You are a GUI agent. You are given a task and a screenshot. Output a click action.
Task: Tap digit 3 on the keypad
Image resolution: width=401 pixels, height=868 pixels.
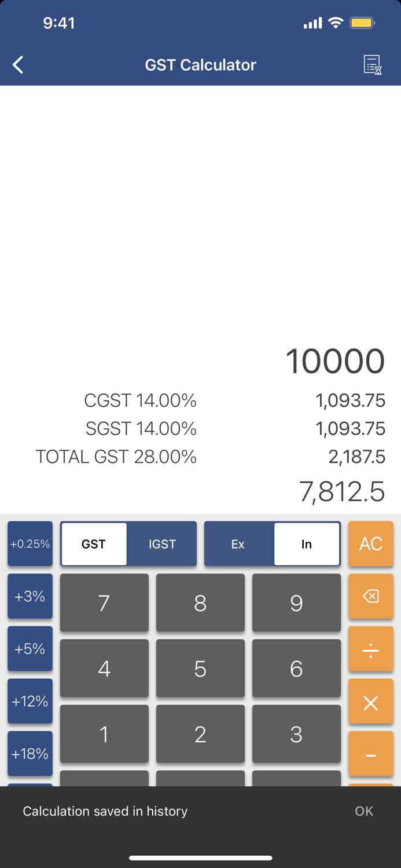(296, 734)
